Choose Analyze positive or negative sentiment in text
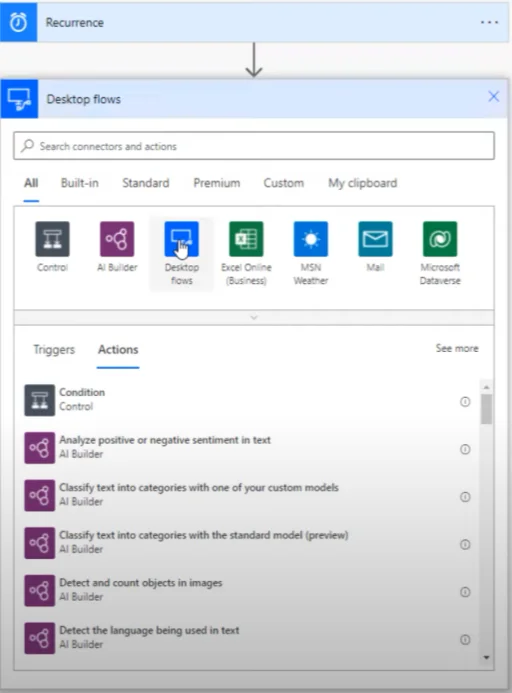This screenshot has height=693, width=512. [165, 440]
